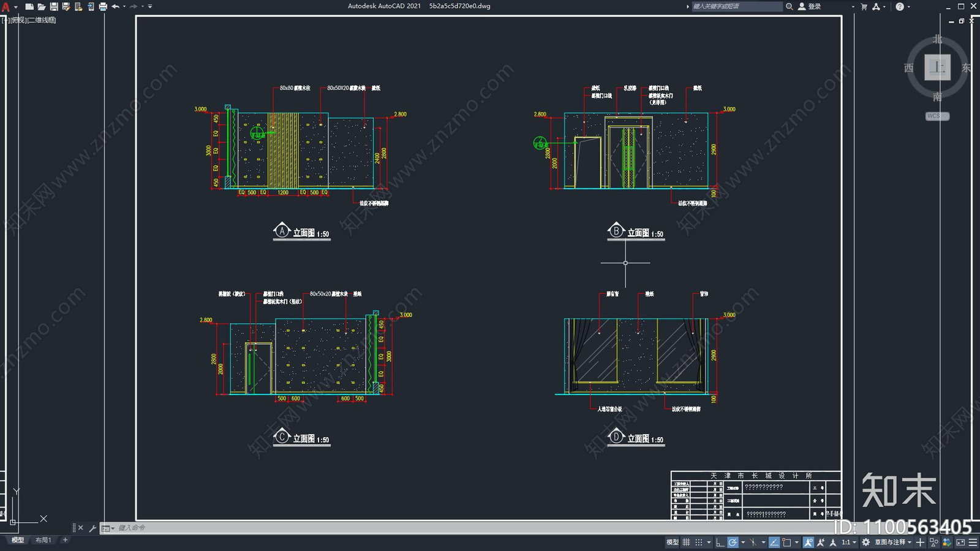Close the command line with X icon
The image size is (980, 551).
pos(80,528)
